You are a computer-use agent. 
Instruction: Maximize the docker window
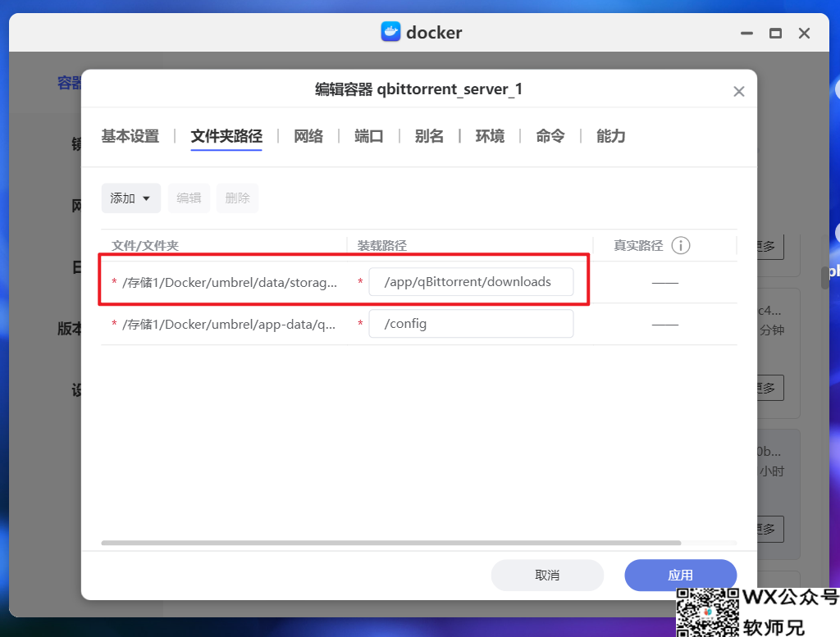click(x=775, y=33)
